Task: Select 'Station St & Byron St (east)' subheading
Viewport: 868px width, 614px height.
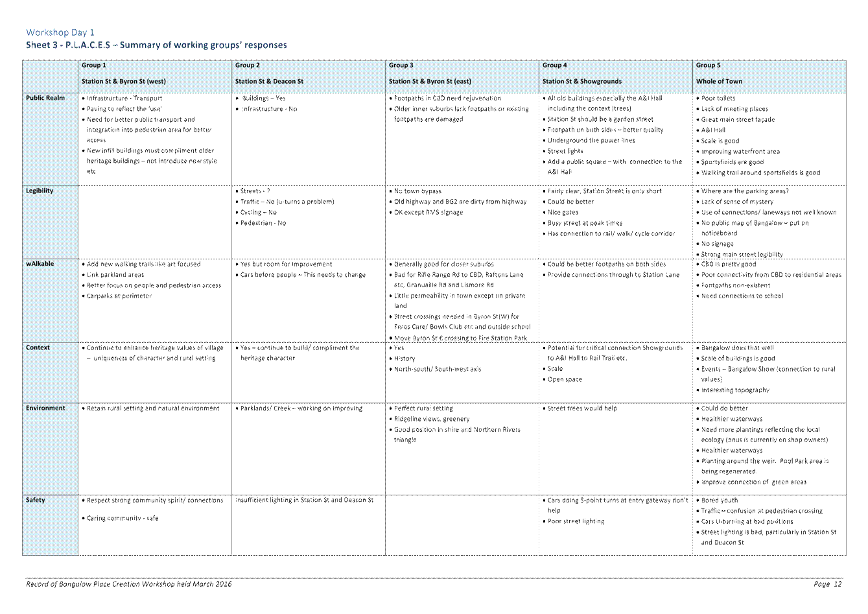Action: 430,81
